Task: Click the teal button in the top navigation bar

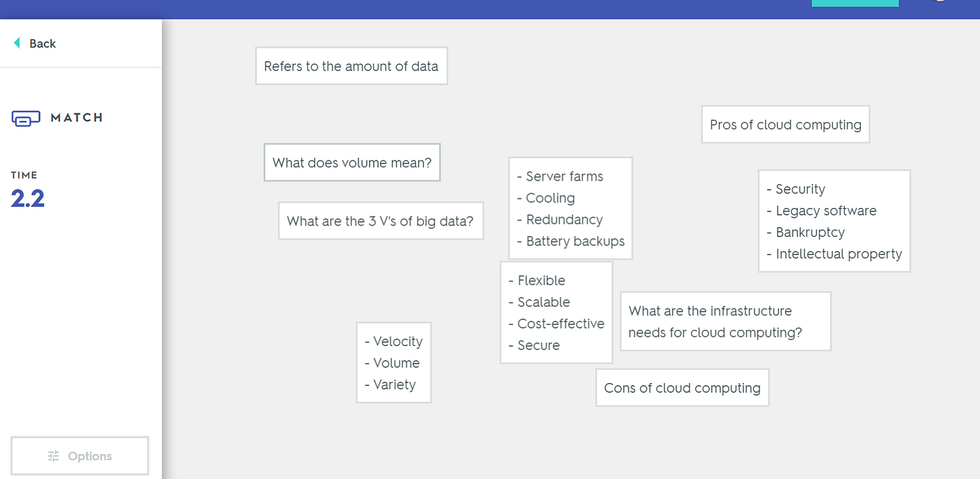Action: point(855,3)
